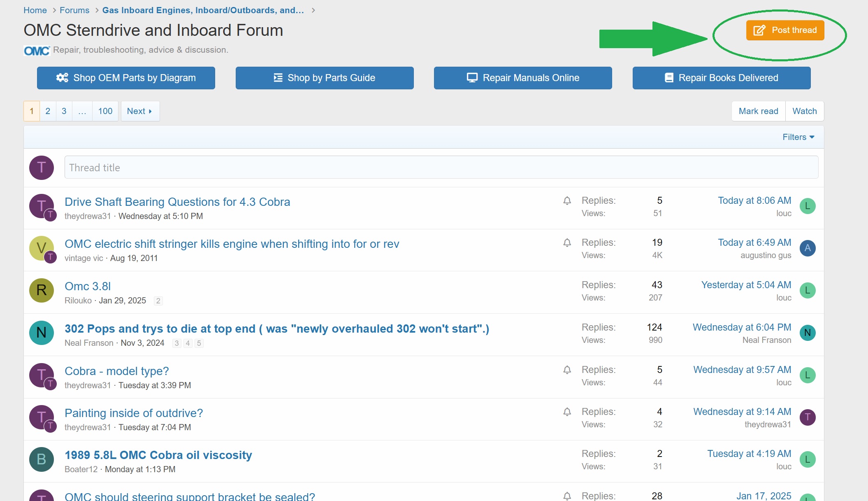
Task: Go to page 3
Action: pyautogui.click(x=64, y=111)
